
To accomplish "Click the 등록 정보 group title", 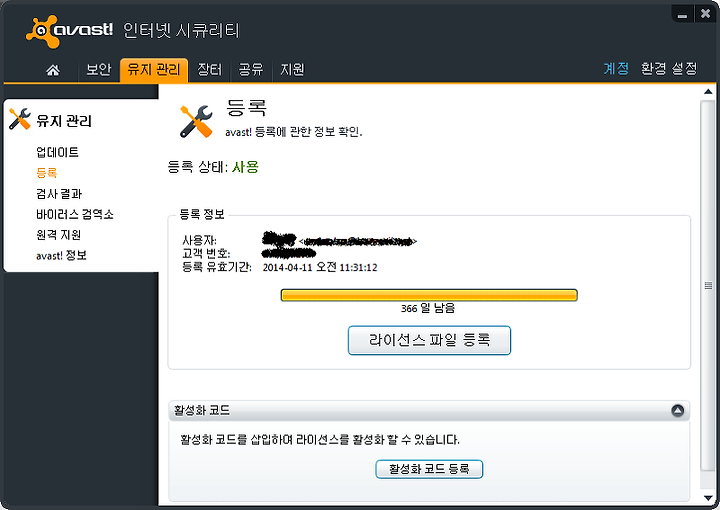I will pyautogui.click(x=202, y=214).
